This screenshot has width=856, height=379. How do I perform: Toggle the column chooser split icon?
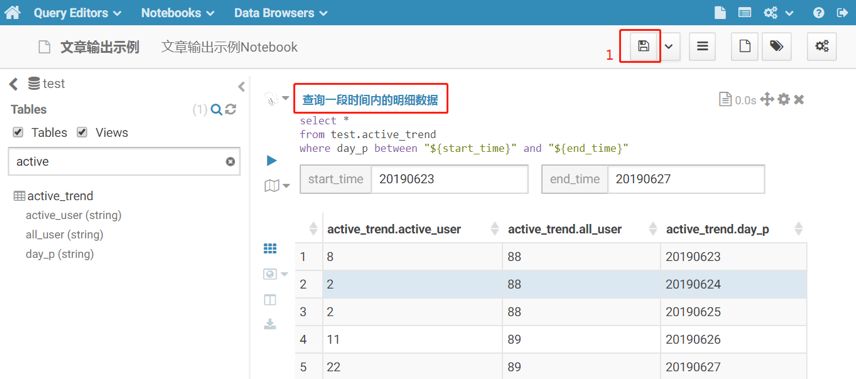tap(270, 300)
